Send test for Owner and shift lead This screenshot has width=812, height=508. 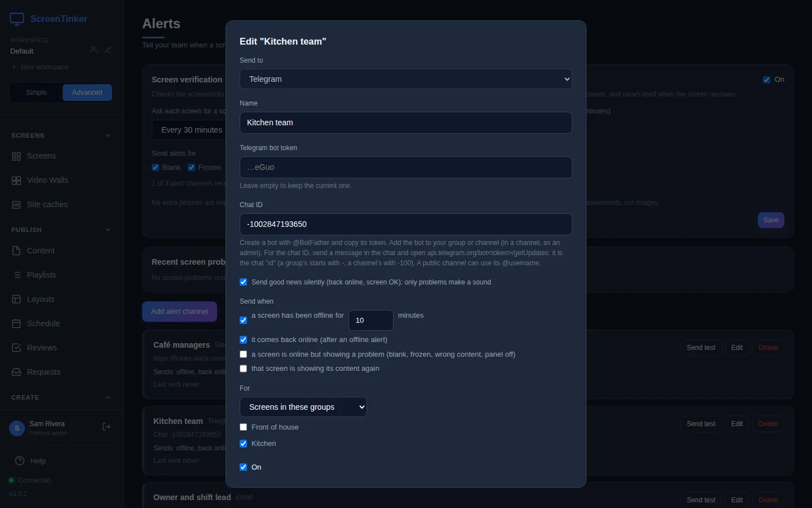click(x=701, y=500)
